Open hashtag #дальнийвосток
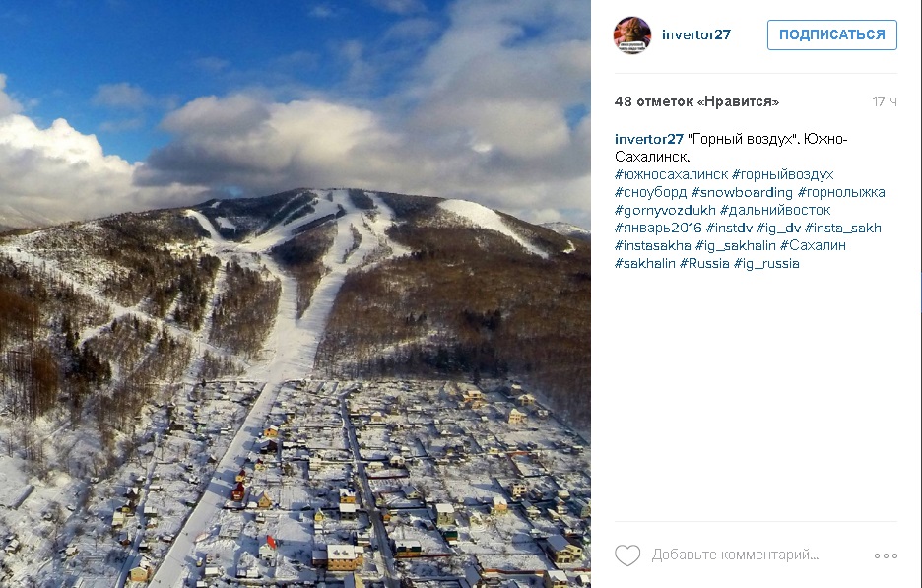Image resolution: width=922 pixels, height=588 pixels. pyautogui.click(x=775, y=211)
